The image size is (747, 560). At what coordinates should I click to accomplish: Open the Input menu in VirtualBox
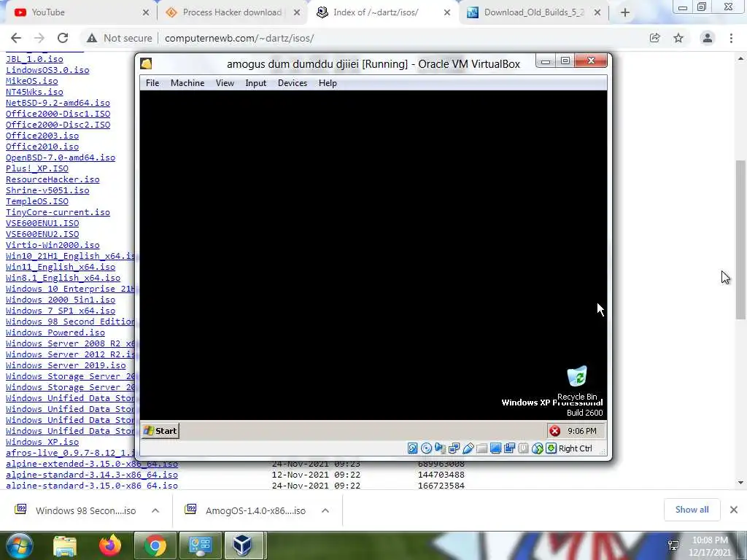click(x=256, y=83)
